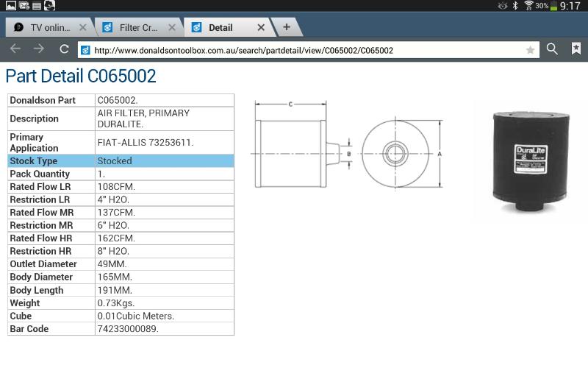Click the site favicon in address bar
This screenshot has height=368, width=588.
(x=85, y=50)
